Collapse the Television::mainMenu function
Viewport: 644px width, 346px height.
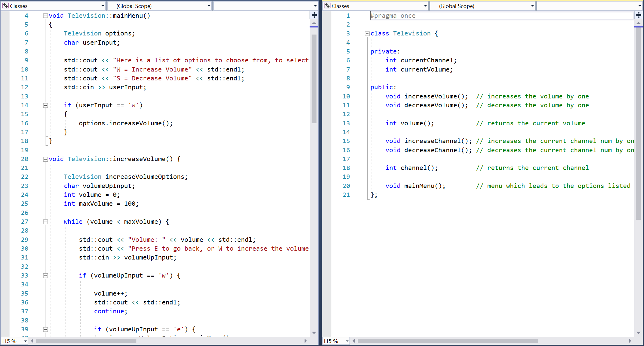(45, 16)
